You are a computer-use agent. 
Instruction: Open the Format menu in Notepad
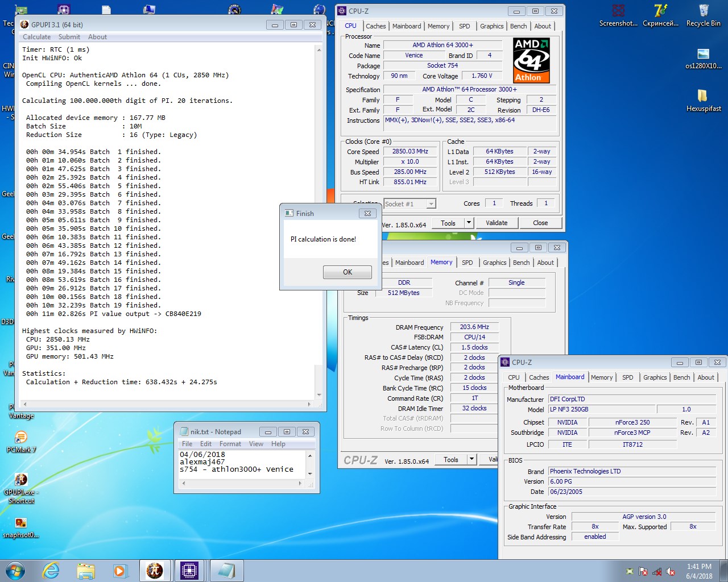230,444
